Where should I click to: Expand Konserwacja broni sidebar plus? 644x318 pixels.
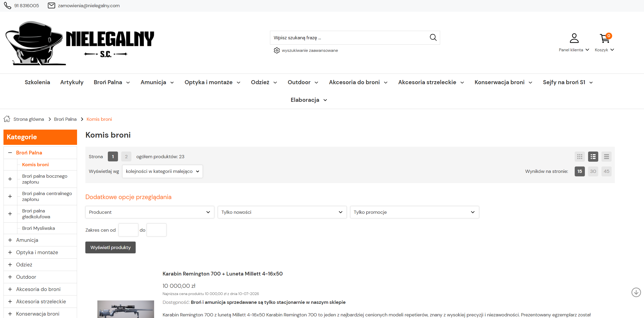pyautogui.click(x=10, y=314)
